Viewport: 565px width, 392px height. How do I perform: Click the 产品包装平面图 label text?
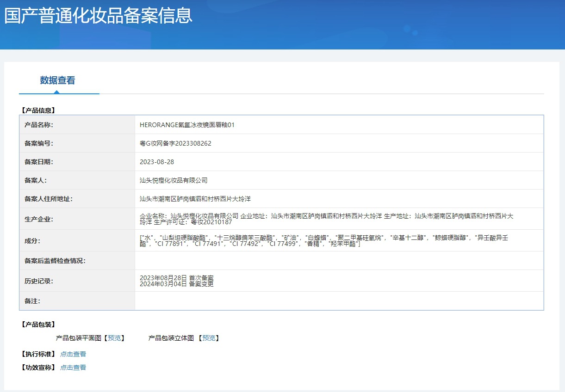click(79, 338)
